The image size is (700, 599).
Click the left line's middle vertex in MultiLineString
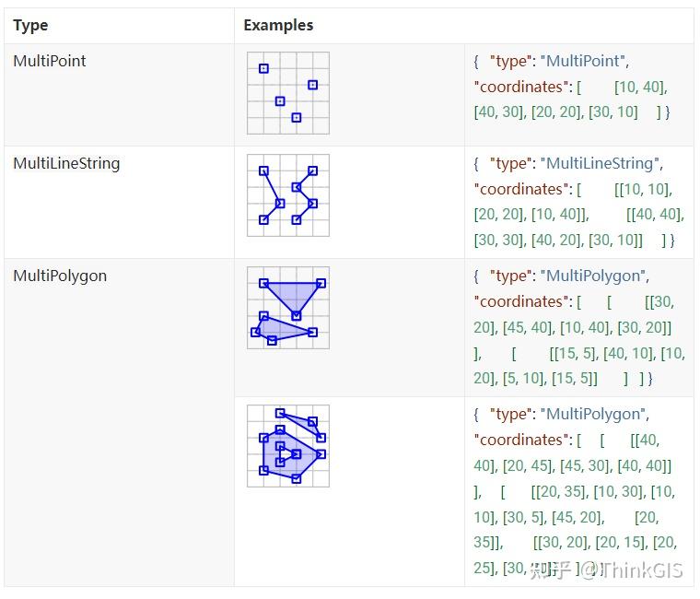(x=280, y=204)
